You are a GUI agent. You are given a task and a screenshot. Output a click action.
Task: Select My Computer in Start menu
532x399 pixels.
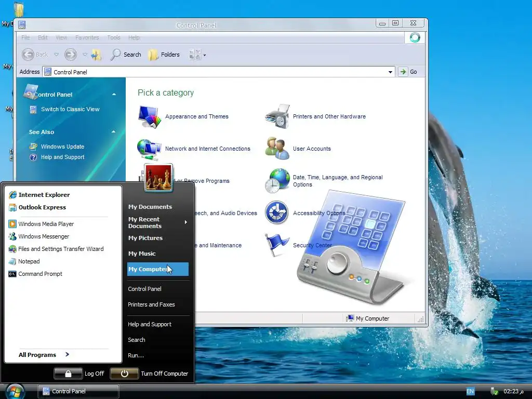point(158,269)
